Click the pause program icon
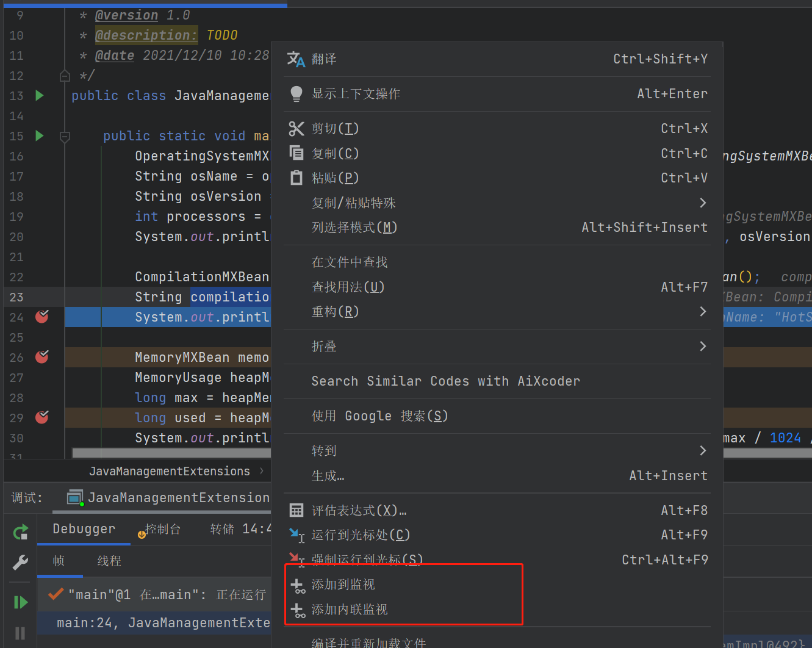812x648 pixels. click(20, 633)
